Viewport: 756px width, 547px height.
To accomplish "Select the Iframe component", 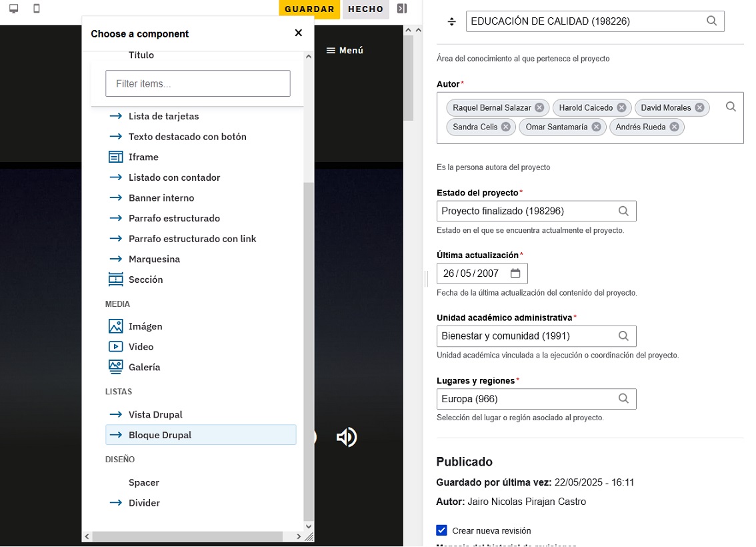I will 143,157.
